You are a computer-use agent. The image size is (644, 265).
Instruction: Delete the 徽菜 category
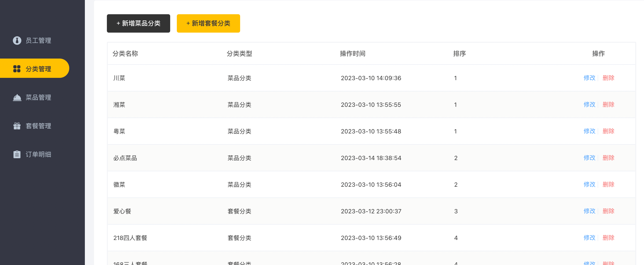click(x=608, y=184)
